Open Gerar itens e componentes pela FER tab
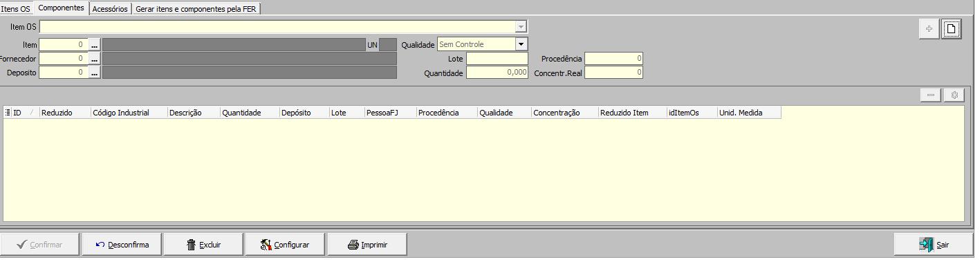Viewport: 980px width, 262px height. (196, 9)
